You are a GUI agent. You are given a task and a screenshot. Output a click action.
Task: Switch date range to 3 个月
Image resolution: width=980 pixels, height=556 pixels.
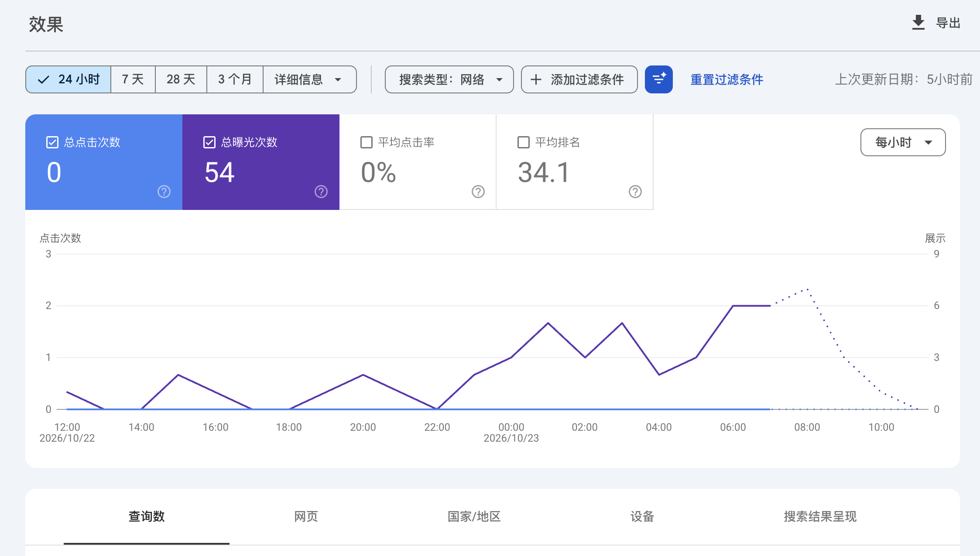pos(235,79)
